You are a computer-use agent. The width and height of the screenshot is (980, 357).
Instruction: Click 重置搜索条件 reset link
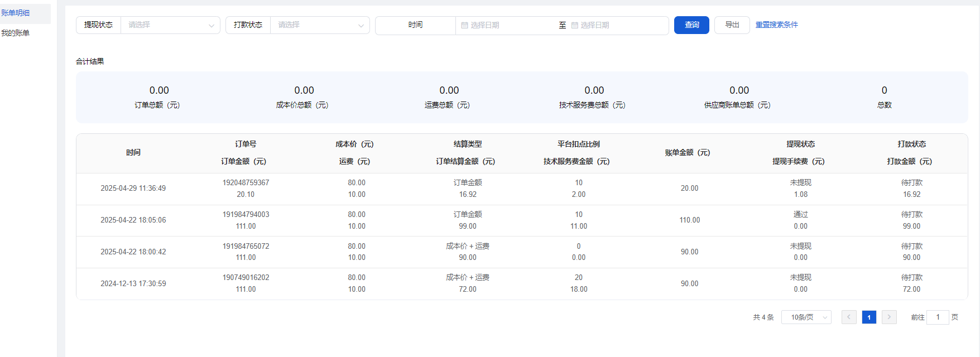776,25
